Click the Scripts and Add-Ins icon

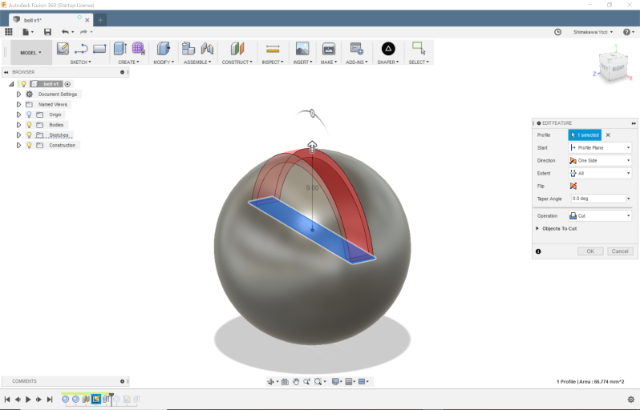(356, 49)
